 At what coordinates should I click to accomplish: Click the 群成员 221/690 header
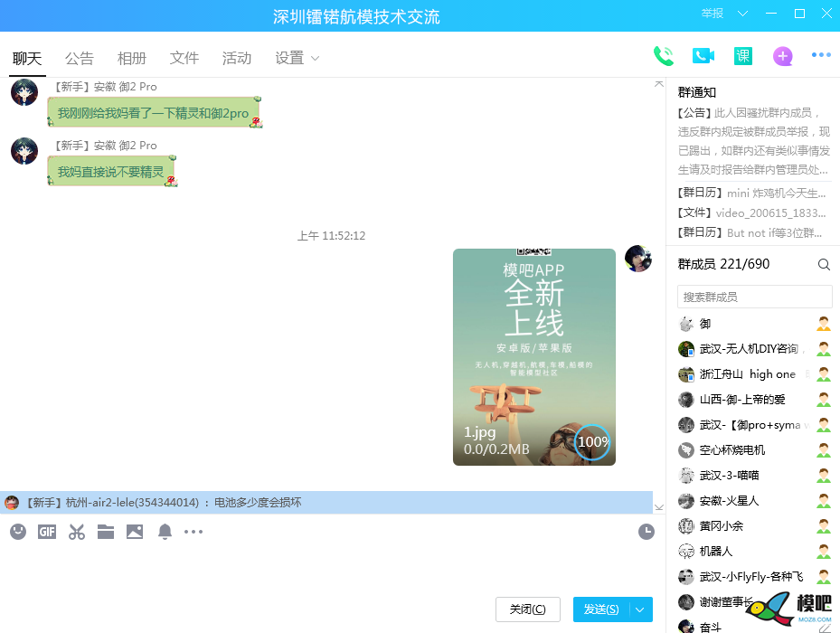point(723,264)
